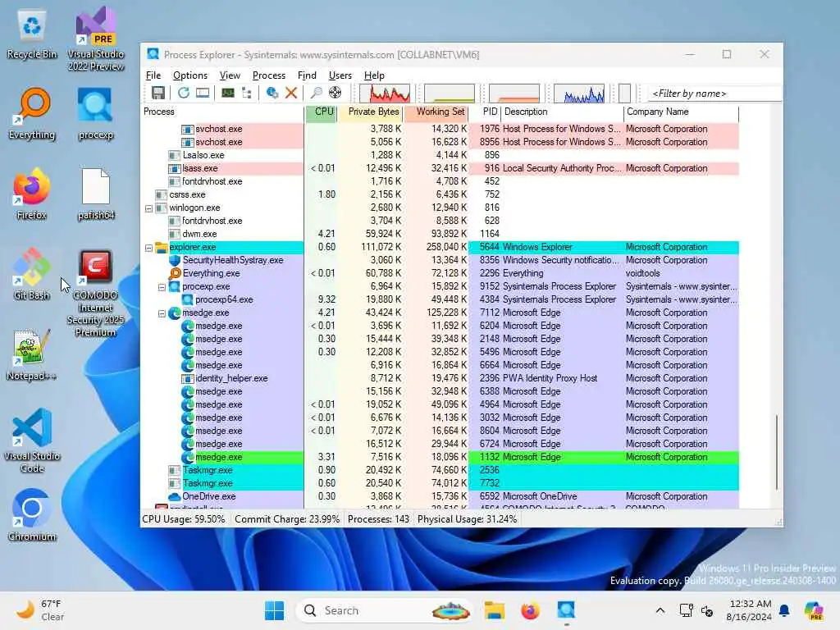Collapse the msedge.exe parent tree node

point(162,313)
